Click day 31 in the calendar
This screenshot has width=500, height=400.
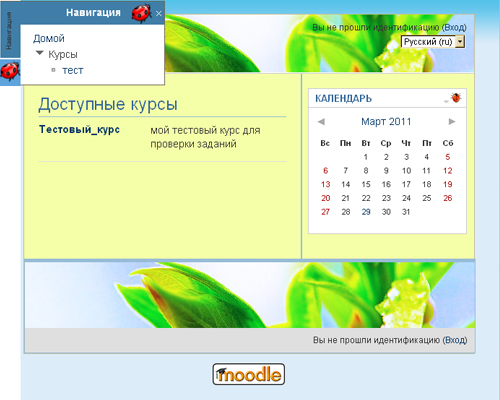click(x=406, y=212)
